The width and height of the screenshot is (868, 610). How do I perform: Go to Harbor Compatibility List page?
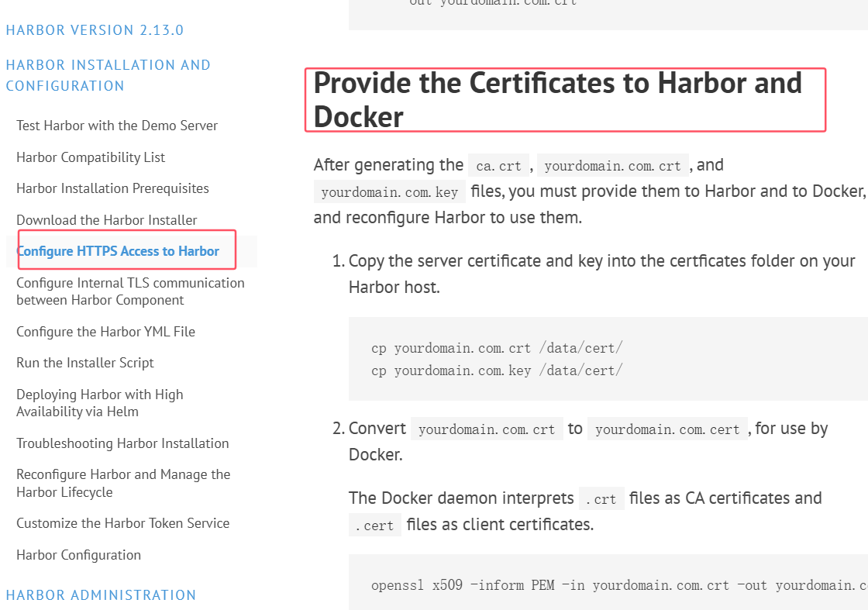tap(91, 157)
